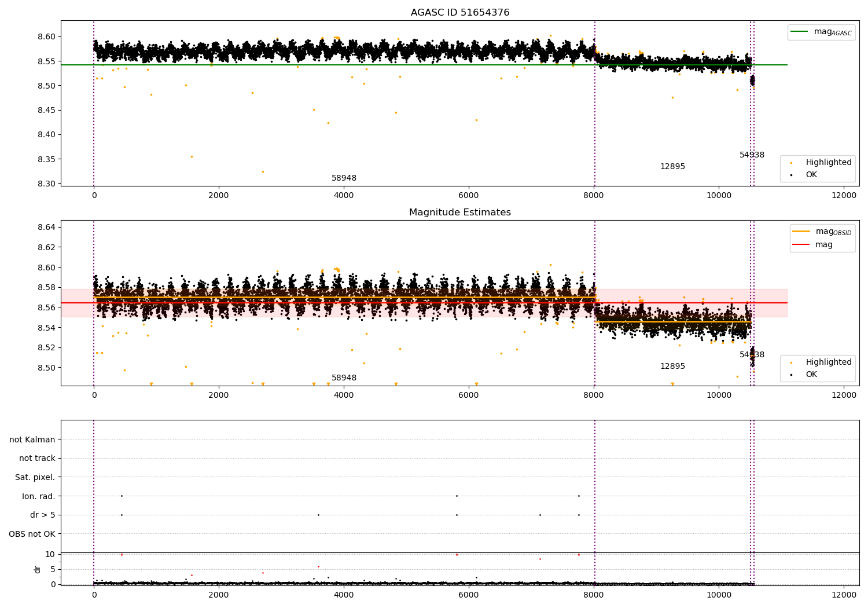Click 'Highlighted' legend entry in the middle plot
The image size is (868, 608).
[x=829, y=362]
